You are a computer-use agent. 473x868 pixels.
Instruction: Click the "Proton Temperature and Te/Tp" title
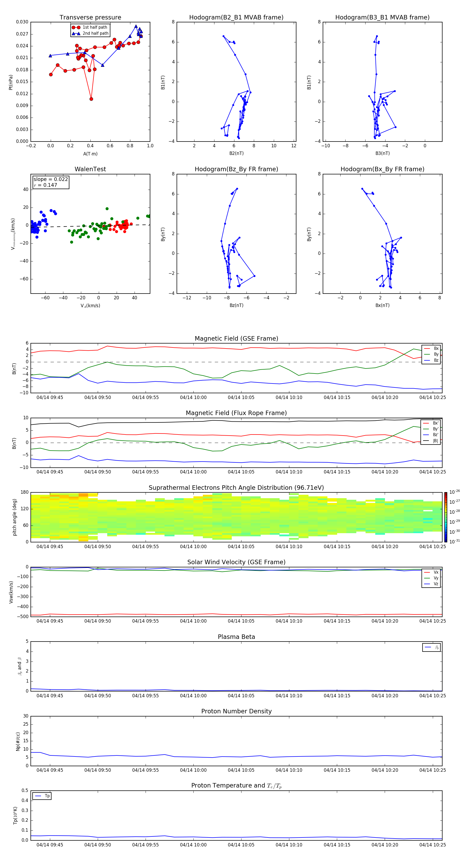pyautogui.click(x=236, y=786)
